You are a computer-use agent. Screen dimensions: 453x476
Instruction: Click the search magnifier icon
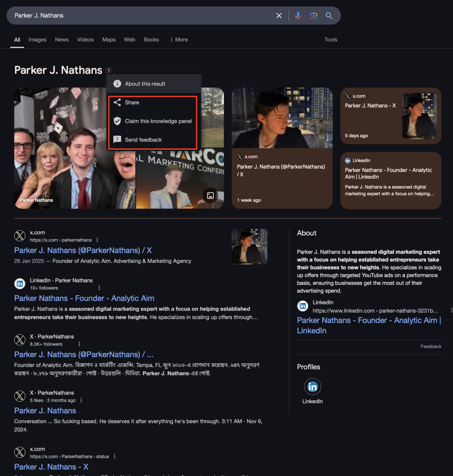pyautogui.click(x=329, y=15)
